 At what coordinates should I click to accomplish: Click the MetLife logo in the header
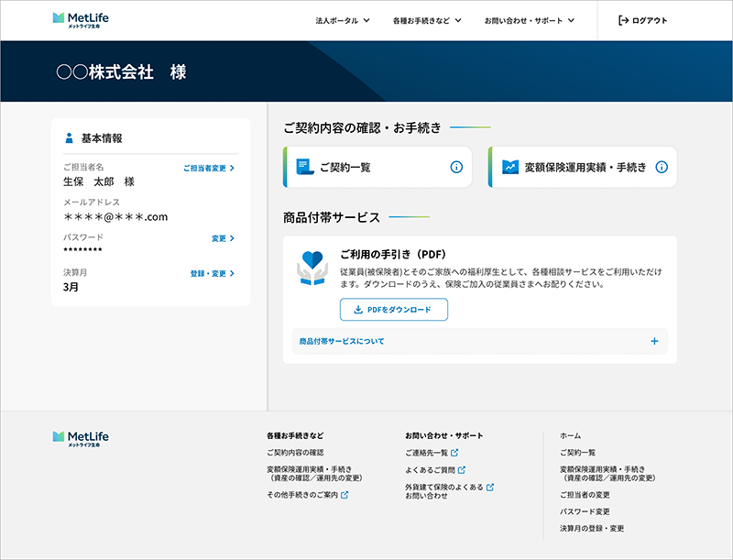coord(81,20)
